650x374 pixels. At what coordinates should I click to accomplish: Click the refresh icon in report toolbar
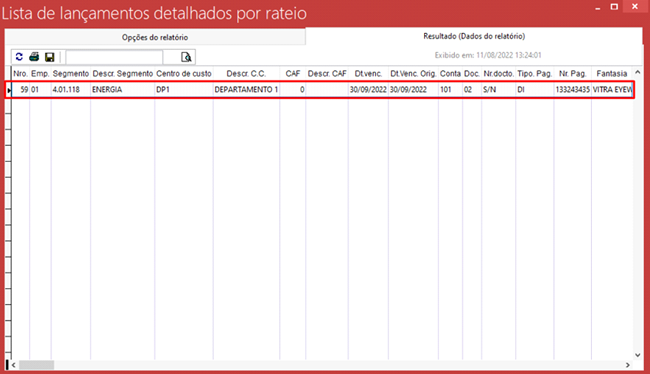point(19,57)
